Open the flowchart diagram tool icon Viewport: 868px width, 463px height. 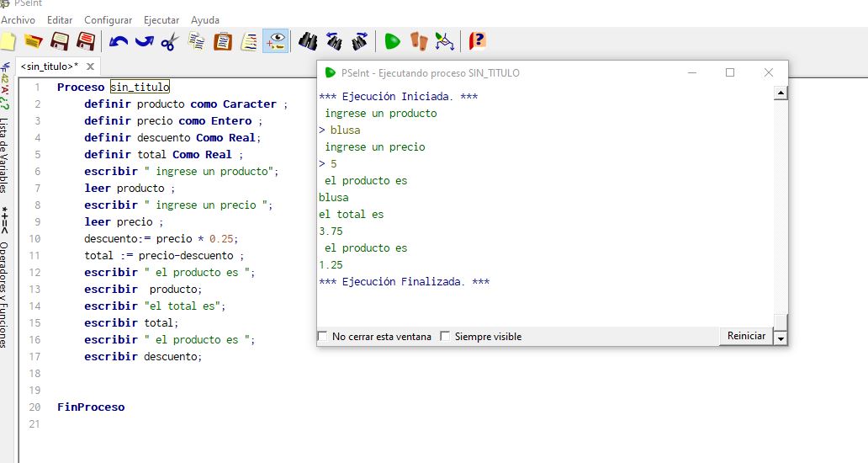click(444, 40)
